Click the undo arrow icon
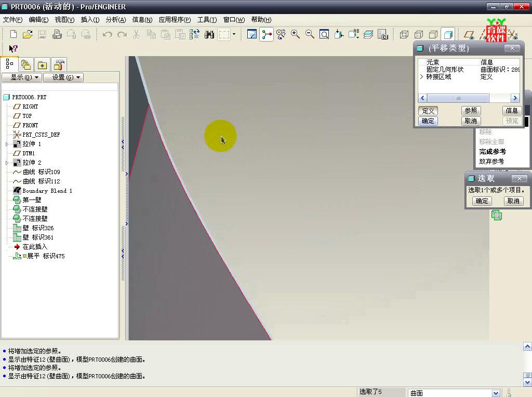Image resolution: width=532 pixels, height=397 pixels. click(107, 34)
